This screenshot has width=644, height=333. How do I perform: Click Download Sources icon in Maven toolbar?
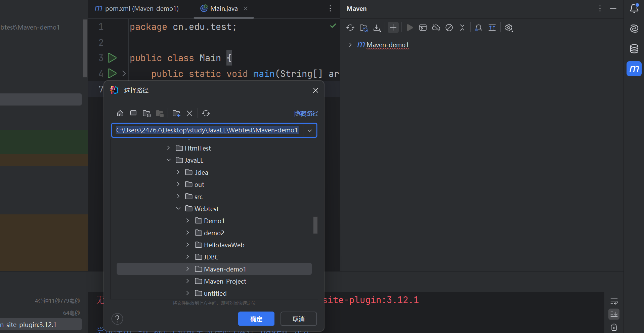click(377, 28)
